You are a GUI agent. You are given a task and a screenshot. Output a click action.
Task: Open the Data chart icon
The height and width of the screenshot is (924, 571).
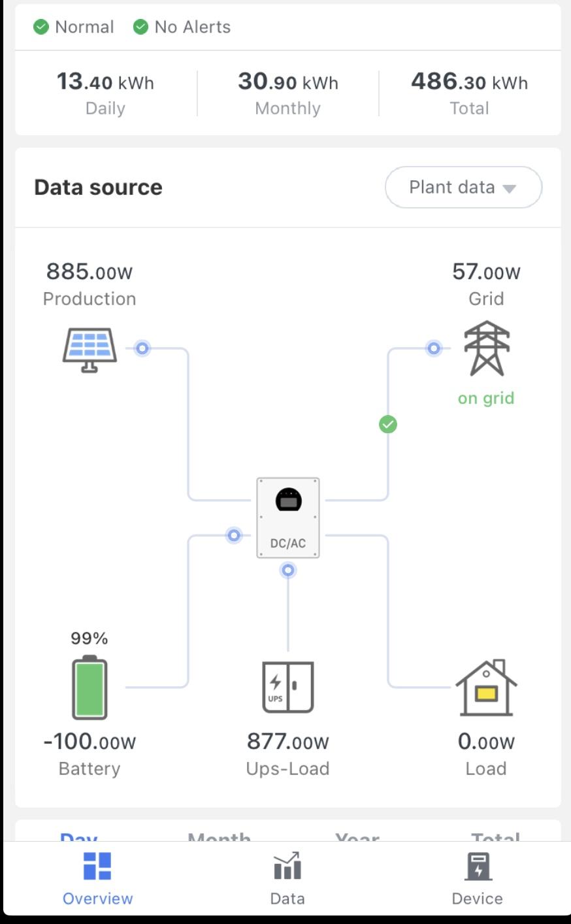[287, 866]
